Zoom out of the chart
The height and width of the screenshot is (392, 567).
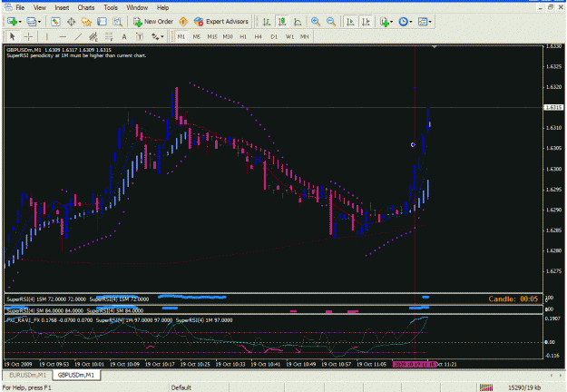pyautogui.click(x=331, y=22)
